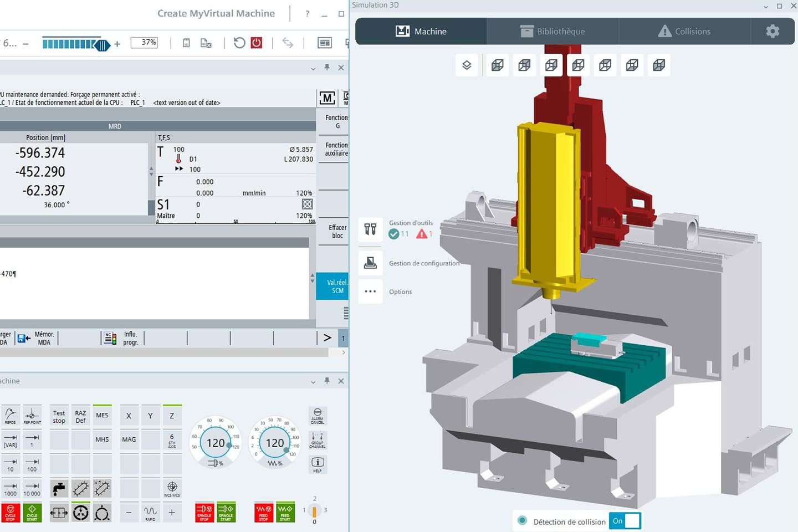Click the red power button in toolbar
This screenshot has width=798, height=532.
257,43
